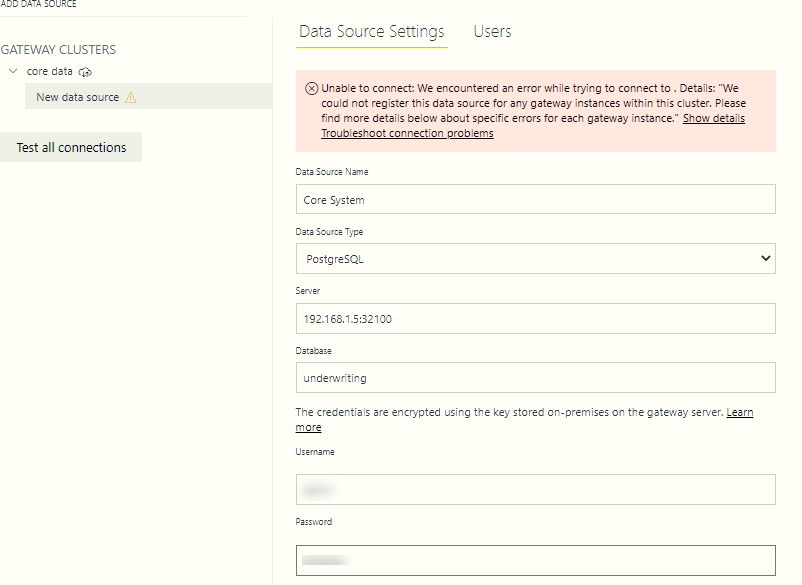802x585 pixels.
Task: Click the red error circle icon in the banner
Action: click(x=311, y=88)
